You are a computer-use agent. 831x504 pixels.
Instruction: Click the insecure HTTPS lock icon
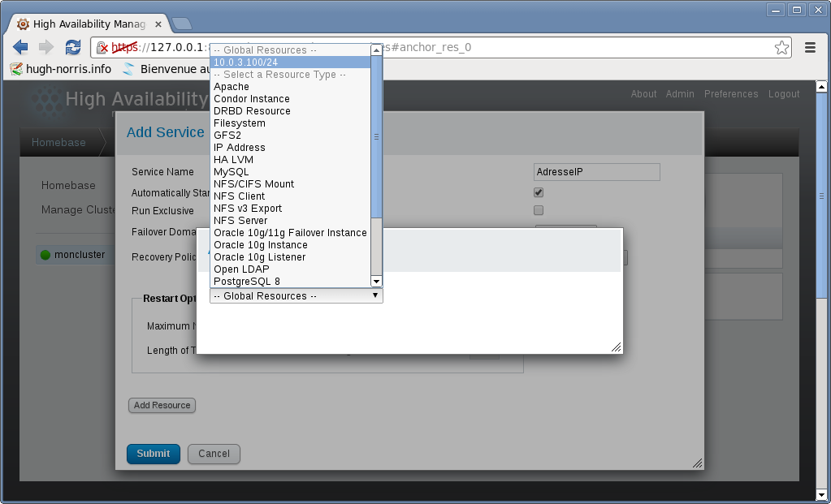click(x=102, y=48)
